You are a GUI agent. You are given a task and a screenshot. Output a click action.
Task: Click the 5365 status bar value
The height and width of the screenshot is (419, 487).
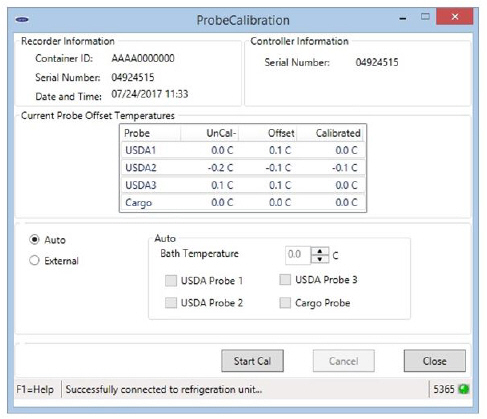coord(444,389)
